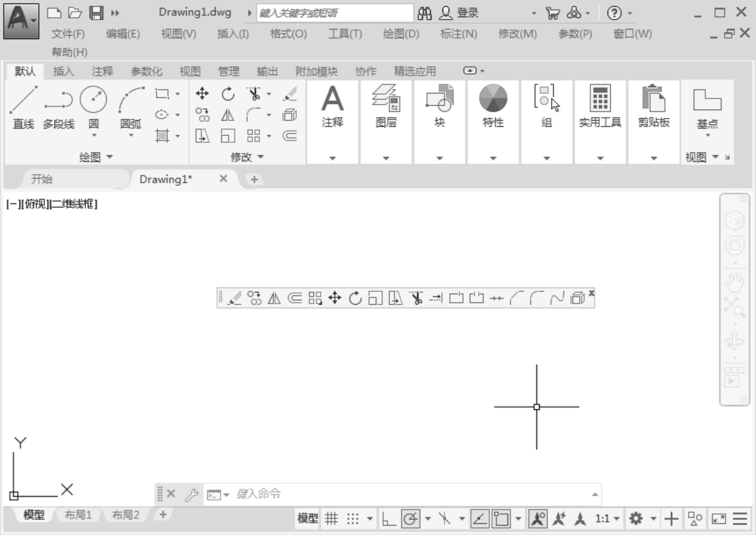Image resolution: width=756 pixels, height=535 pixels.
Task: Open the Format (格式) menu
Action: tap(288, 34)
